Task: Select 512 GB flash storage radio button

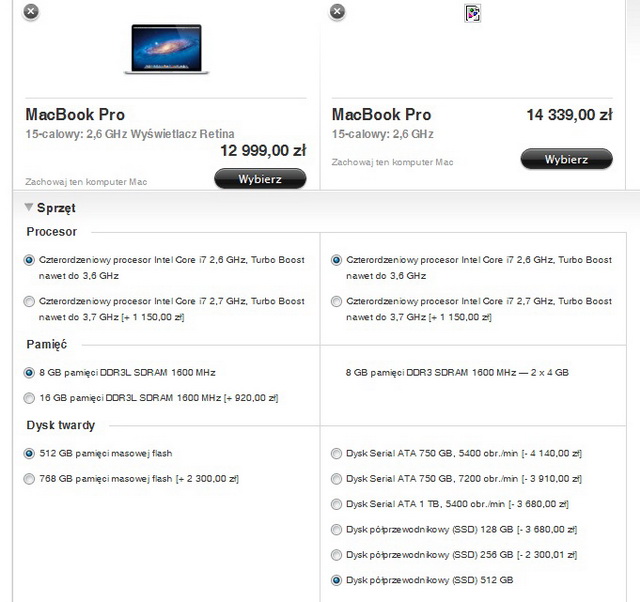Action: 29,453
